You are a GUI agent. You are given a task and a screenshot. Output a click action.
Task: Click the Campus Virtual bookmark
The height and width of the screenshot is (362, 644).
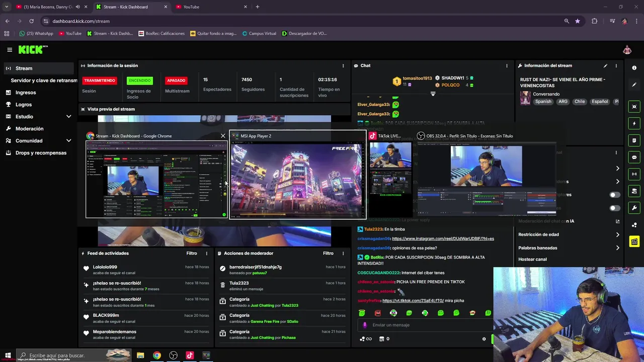click(x=259, y=34)
